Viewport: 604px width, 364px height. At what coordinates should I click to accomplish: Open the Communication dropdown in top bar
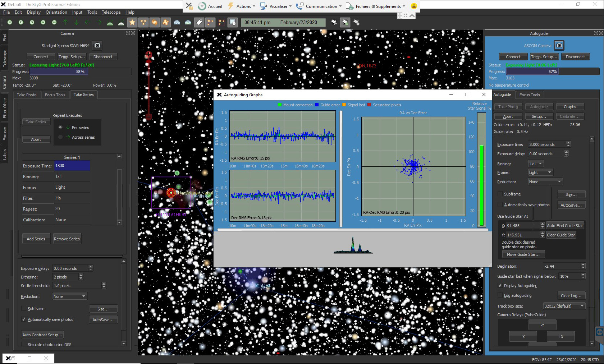(319, 6)
